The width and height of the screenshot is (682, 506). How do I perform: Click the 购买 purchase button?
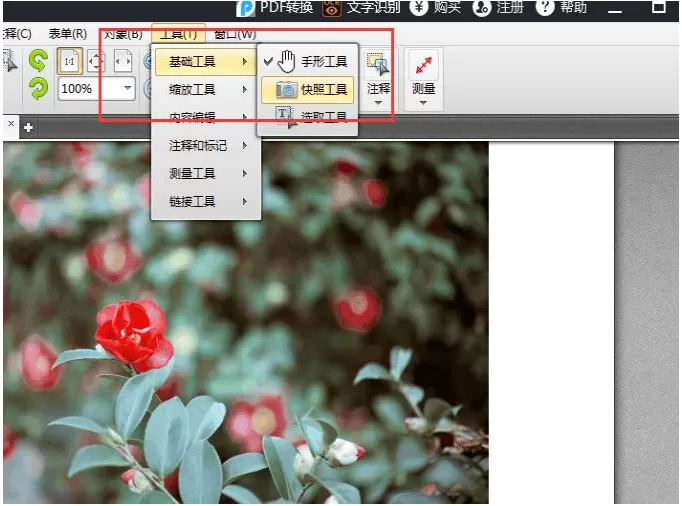[x=435, y=8]
